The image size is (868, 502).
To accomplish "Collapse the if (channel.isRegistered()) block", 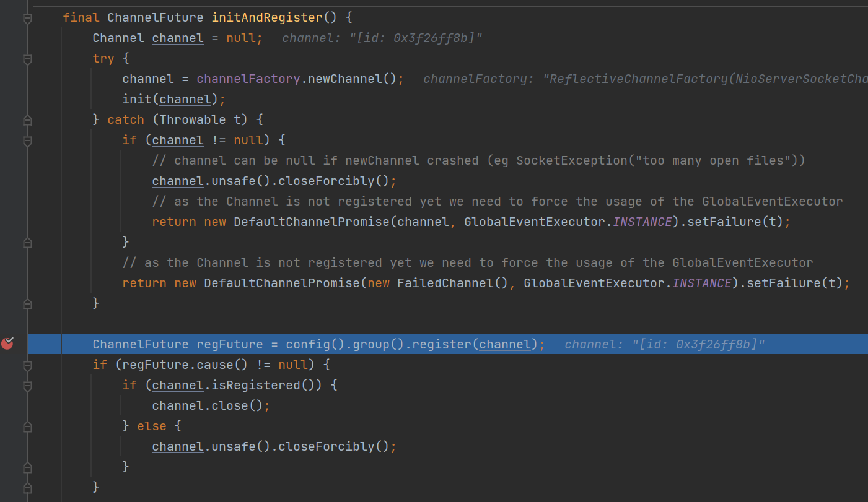I will tap(27, 386).
